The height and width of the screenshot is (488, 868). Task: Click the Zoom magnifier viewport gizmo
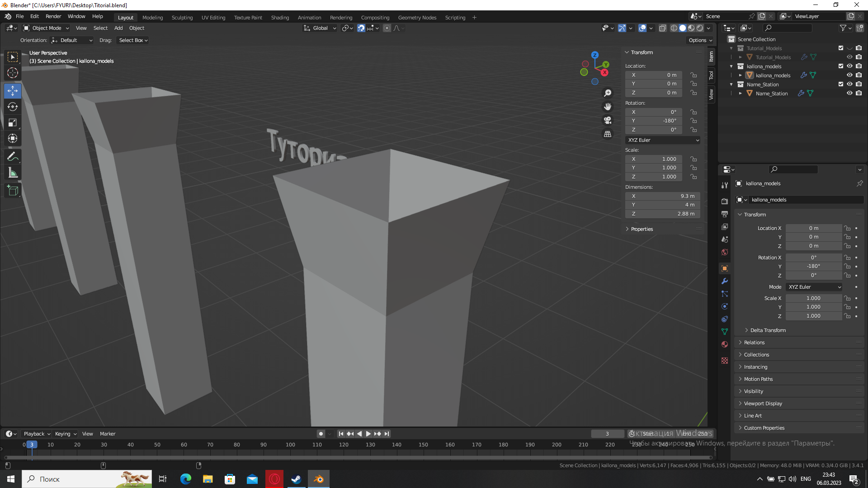click(x=608, y=93)
